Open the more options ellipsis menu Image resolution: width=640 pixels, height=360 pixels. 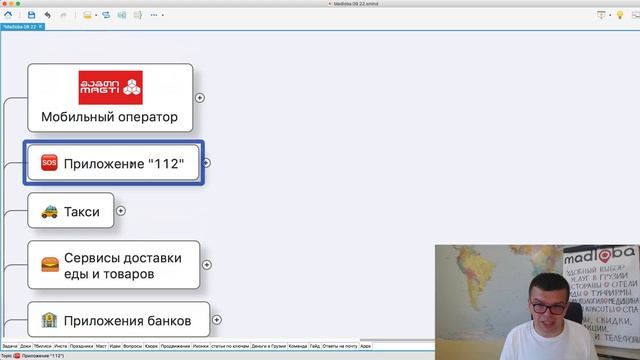coord(154,15)
